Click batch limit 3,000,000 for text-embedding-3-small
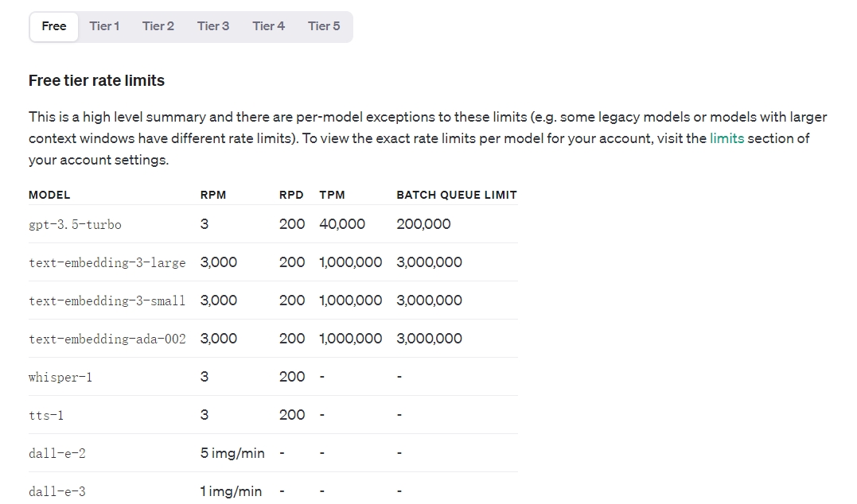The width and height of the screenshot is (857, 504). (430, 300)
